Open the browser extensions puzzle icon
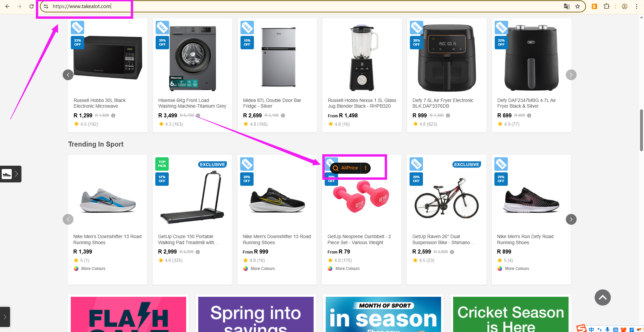The height and width of the screenshot is (332, 644). coord(606,6)
